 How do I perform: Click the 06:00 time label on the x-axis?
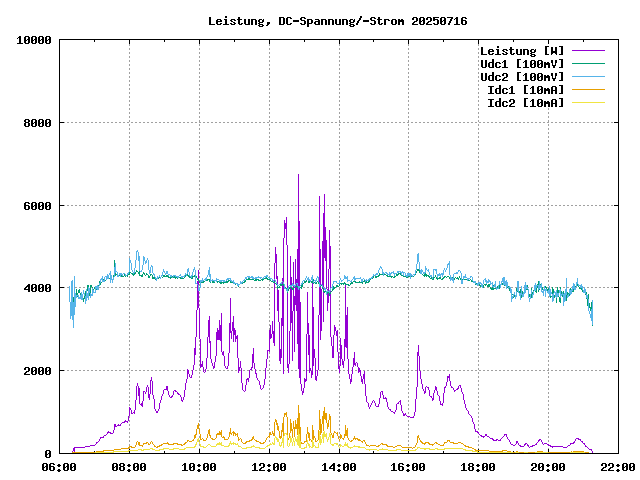tap(60, 466)
